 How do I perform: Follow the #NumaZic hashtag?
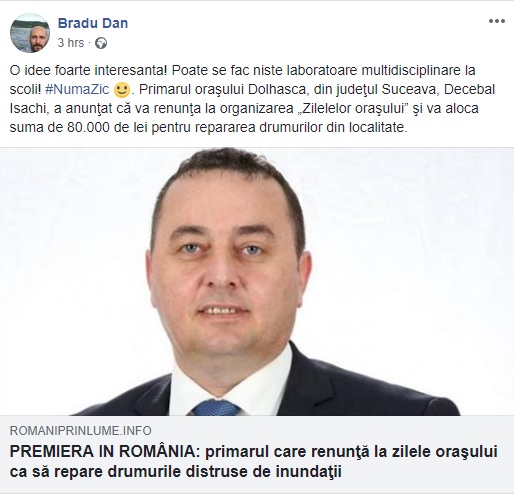coord(77,89)
